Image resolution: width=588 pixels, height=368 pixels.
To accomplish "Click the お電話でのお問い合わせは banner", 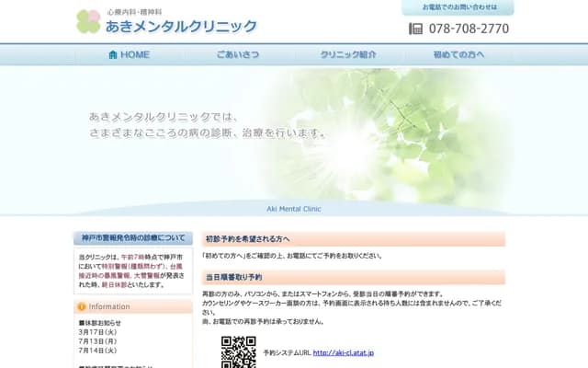I will 458,7.
